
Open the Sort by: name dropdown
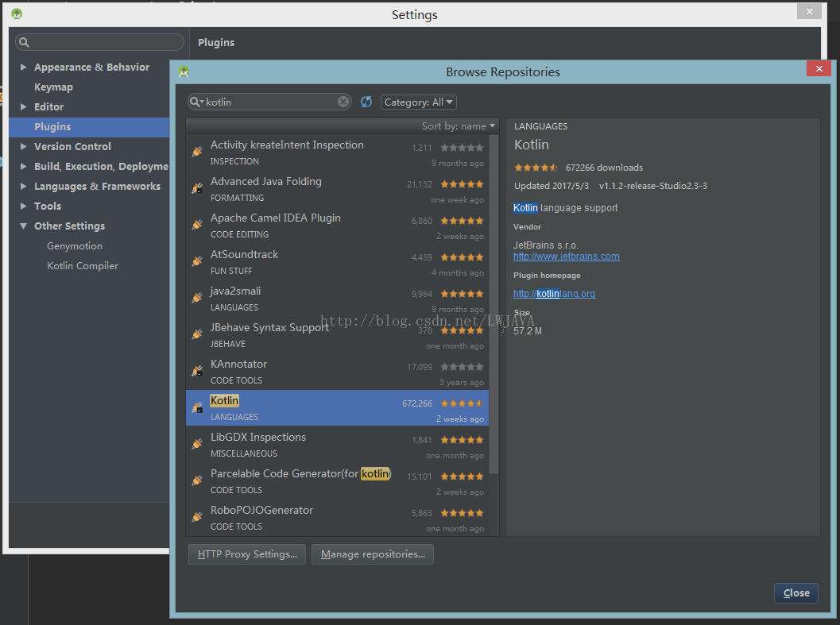point(458,125)
